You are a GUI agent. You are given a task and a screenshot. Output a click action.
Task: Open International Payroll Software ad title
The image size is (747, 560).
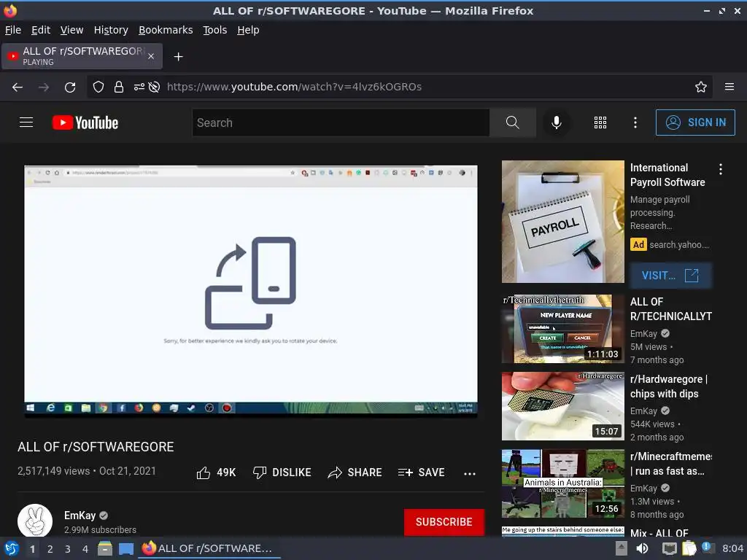[x=667, y=175]
